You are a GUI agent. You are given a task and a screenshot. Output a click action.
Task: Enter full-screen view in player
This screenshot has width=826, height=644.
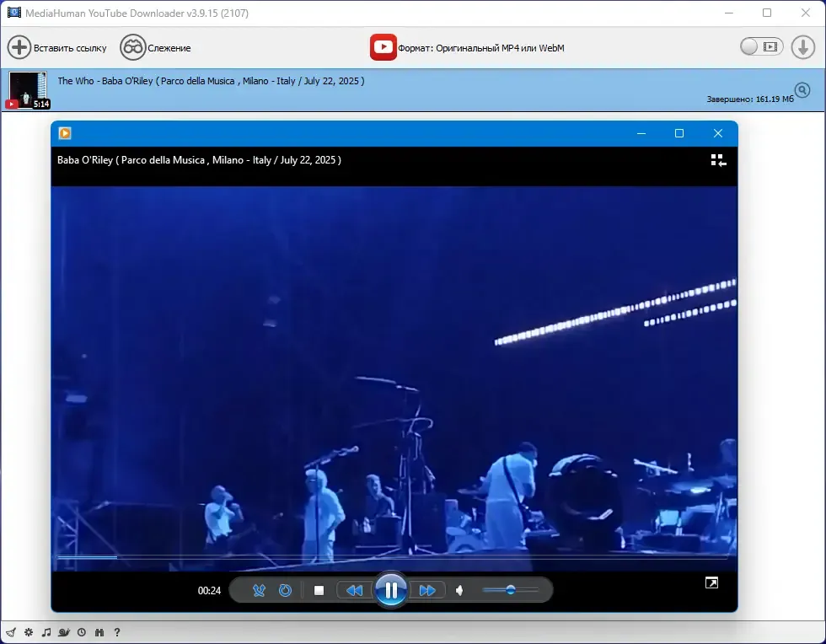click(711, 582)
